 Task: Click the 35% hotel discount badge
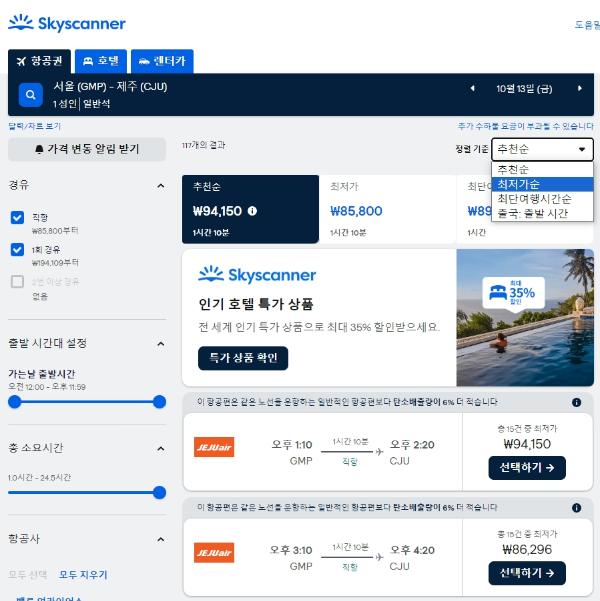(x=513, y=293)
